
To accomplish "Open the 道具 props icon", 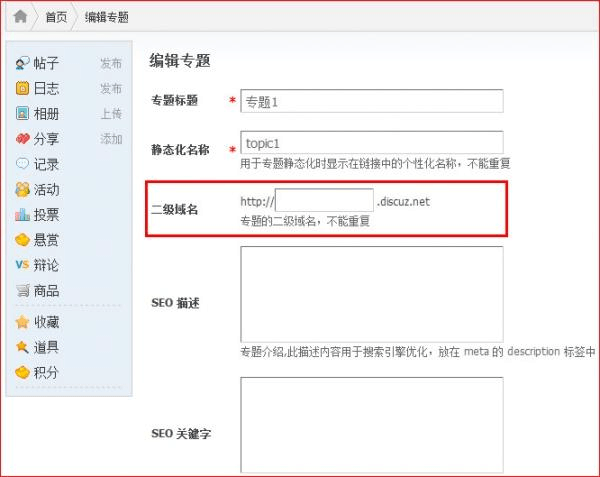I will 22,347.
